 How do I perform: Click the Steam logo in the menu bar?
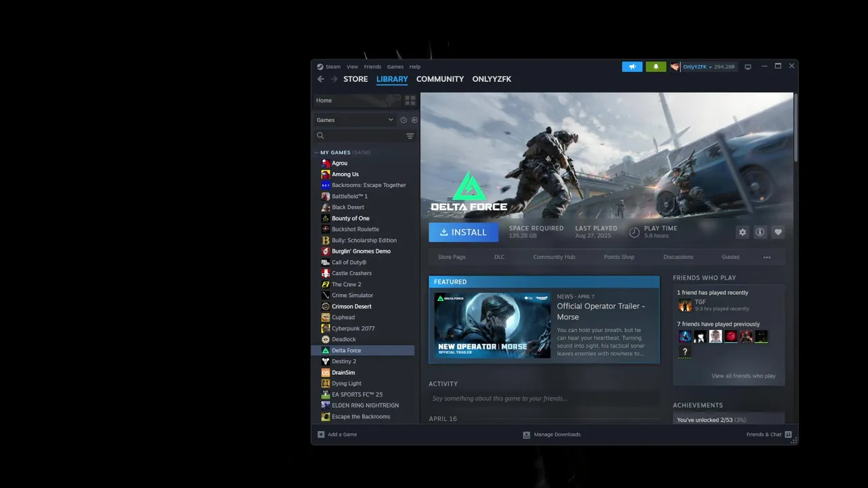(320, 66)
